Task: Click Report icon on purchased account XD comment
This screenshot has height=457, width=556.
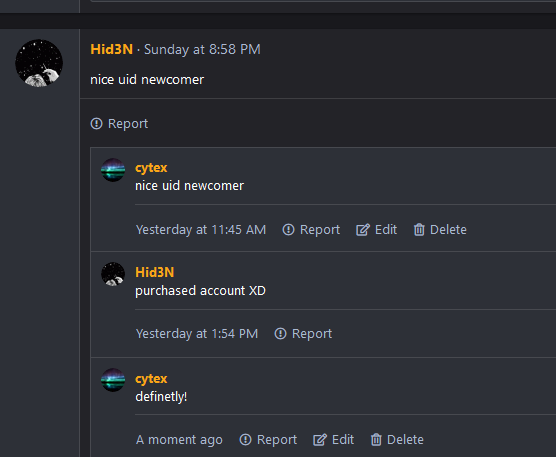Action: [x=280, y=334]
